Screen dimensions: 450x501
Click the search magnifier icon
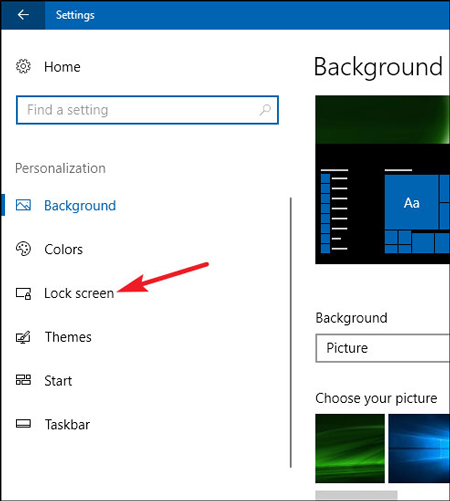pyautogui.click(x=265, y=110)
